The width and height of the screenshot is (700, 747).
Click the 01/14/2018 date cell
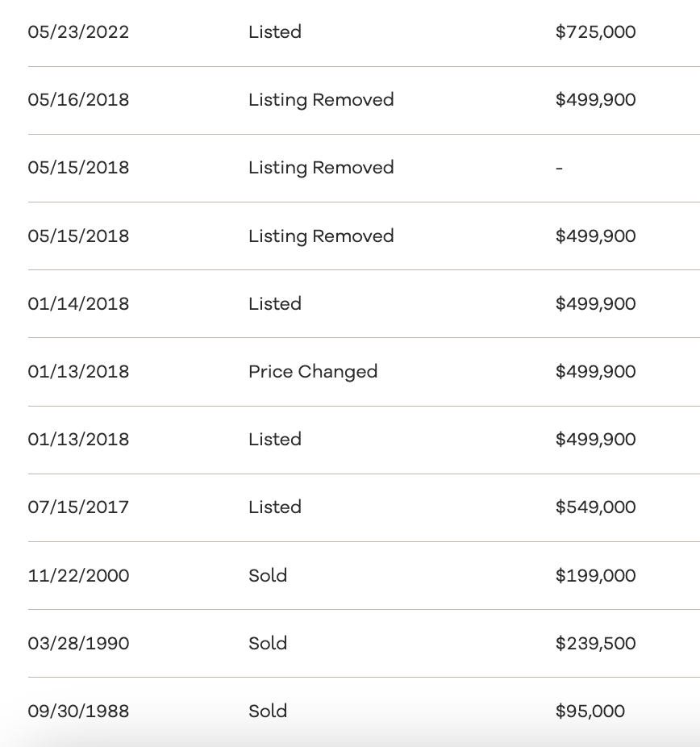[78, 304]
